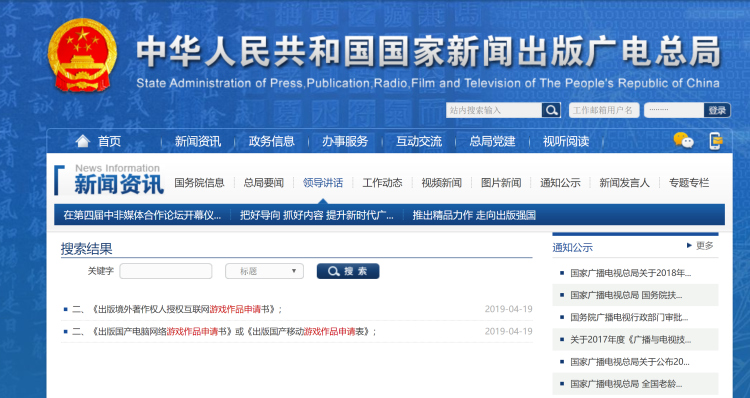Viewport: 750px width, 398px height.
Task: Click the site title 中华人民共和国国家新闻出版广电总局
Action: pyautogui.click(x=428, y=51)
